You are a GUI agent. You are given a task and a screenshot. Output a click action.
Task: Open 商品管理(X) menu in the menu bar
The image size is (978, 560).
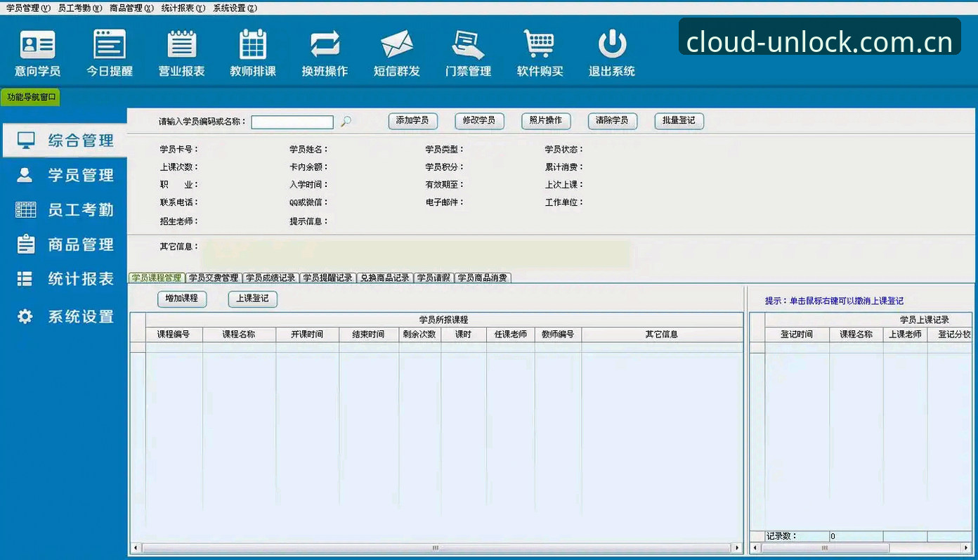click(131, 8)
